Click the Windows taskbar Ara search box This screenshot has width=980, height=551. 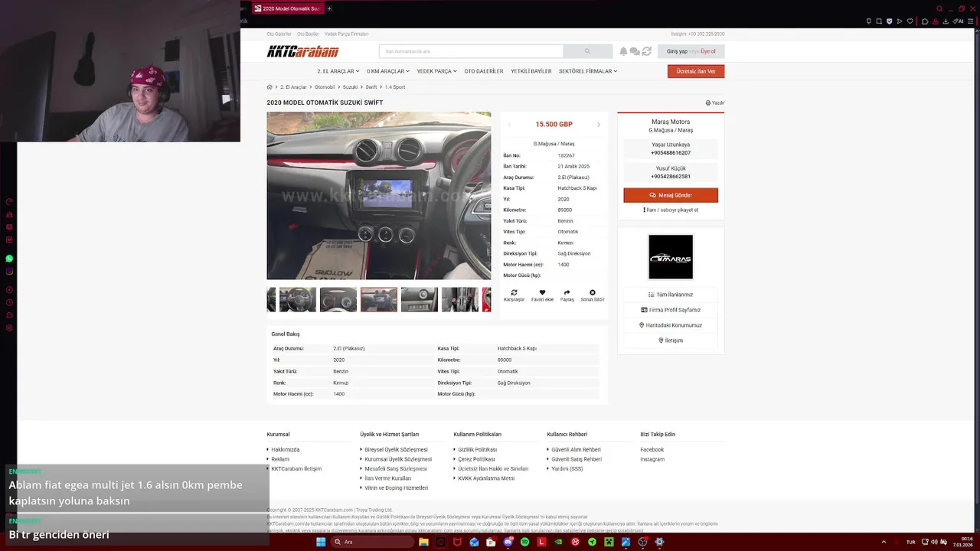click(x=371, y=542)
